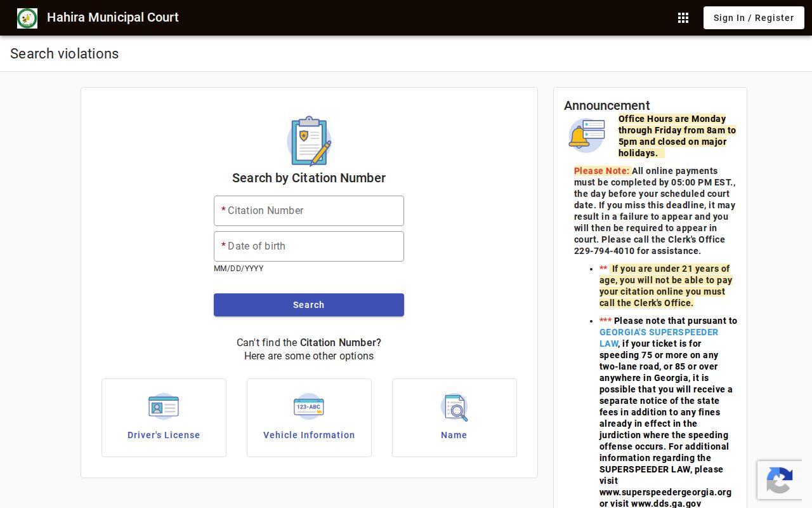Image resolution: width=812 pixels, height=508 pixels.
Task: Click the 'Please Note:' red text
Action: [x=602, y=171]
